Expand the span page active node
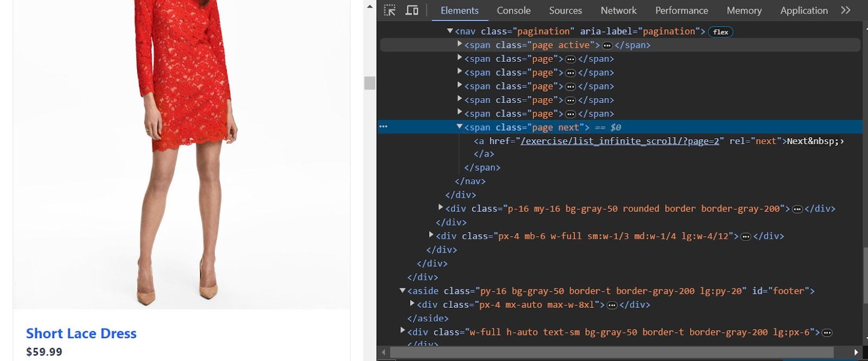This screenshot has width=868, height=361. (459, 44)
